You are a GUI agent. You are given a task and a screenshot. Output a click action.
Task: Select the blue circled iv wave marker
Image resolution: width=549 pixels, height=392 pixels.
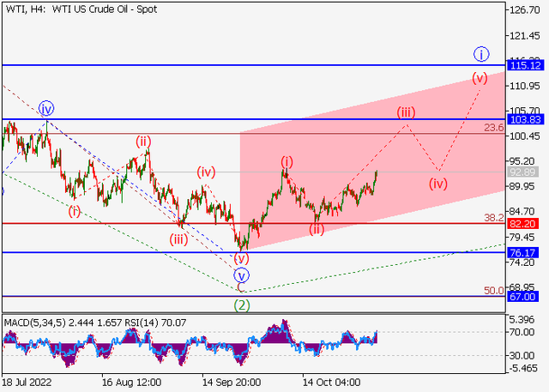46,109
